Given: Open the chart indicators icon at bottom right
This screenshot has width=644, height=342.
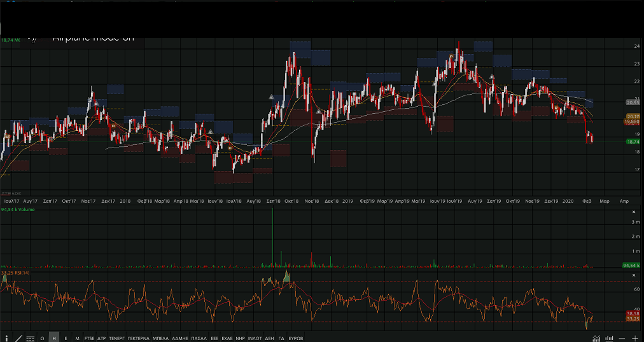Looking at the screenshot, I should (596, 338).
